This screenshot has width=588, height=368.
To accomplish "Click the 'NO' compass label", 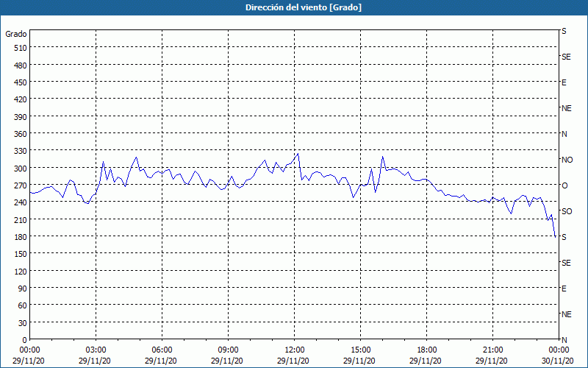I will point(567,160).
